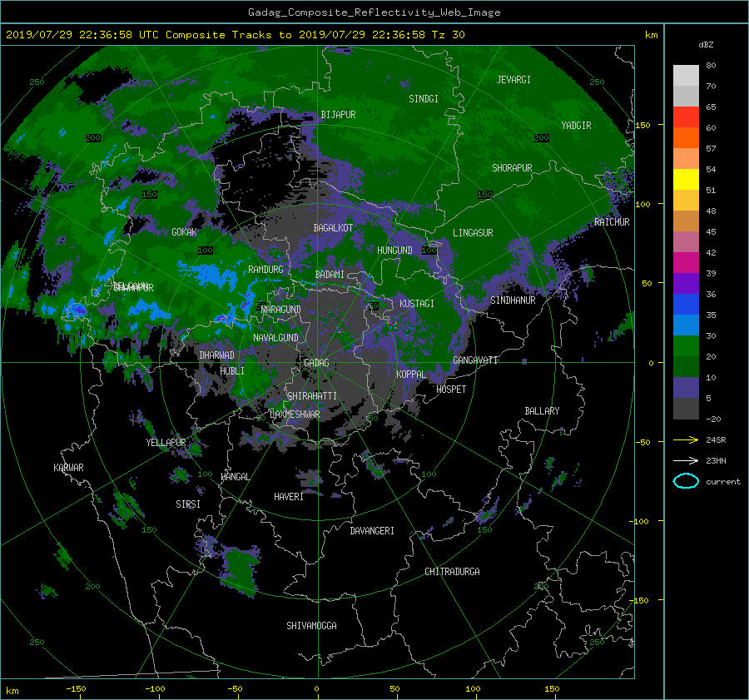The height and width of the screenshot is (700, 749).
Task: Click the GOKAK city label
Action: point(184,231)
